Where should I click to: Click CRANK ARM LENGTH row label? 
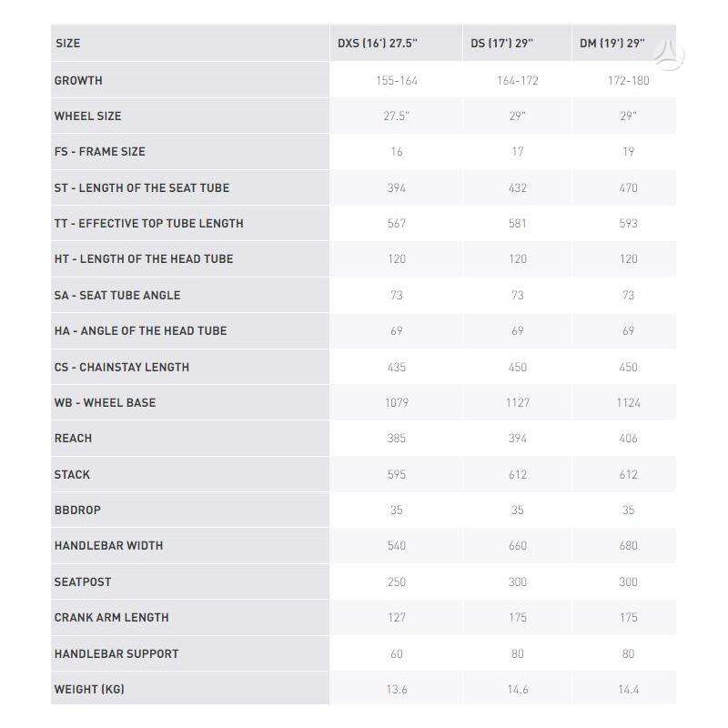[111, 618]
